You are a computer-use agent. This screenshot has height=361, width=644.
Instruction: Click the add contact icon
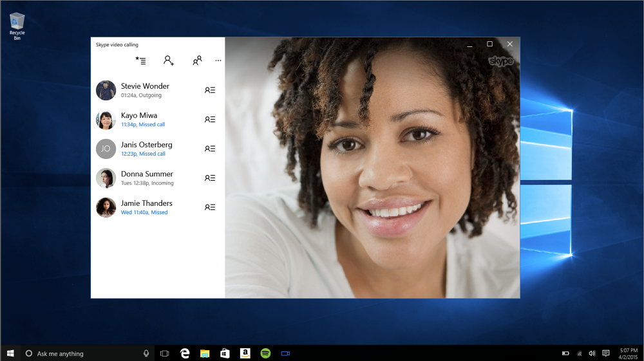point(169,60)
